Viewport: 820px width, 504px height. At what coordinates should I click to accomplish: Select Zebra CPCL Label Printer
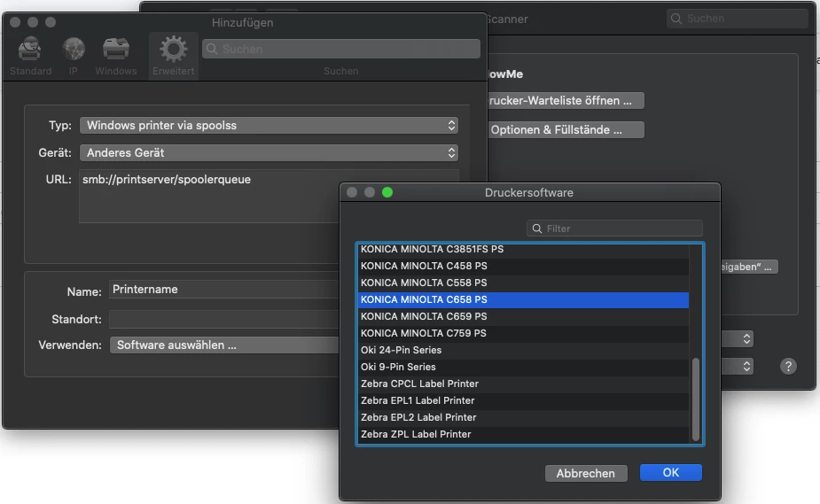point(523,384)
